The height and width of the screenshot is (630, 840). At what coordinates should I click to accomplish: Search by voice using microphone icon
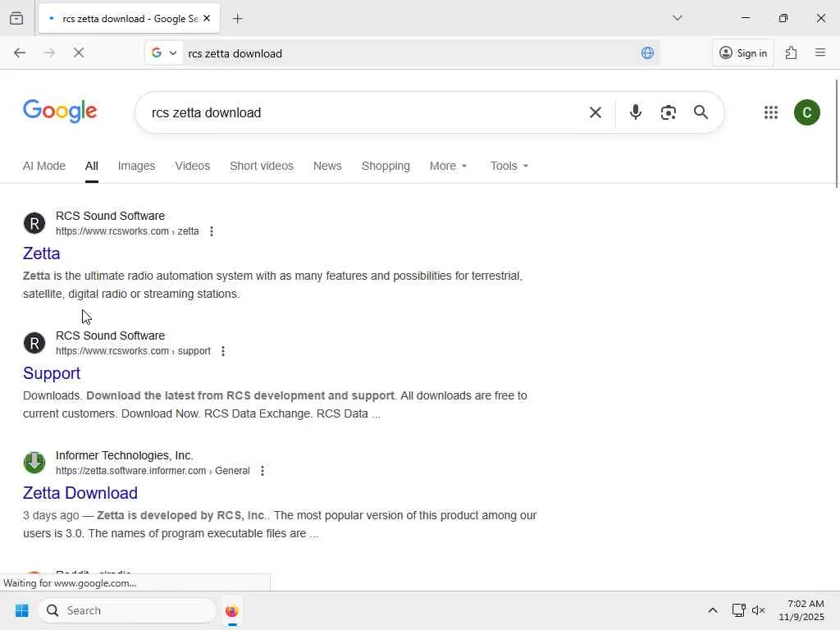click(635, 112)
